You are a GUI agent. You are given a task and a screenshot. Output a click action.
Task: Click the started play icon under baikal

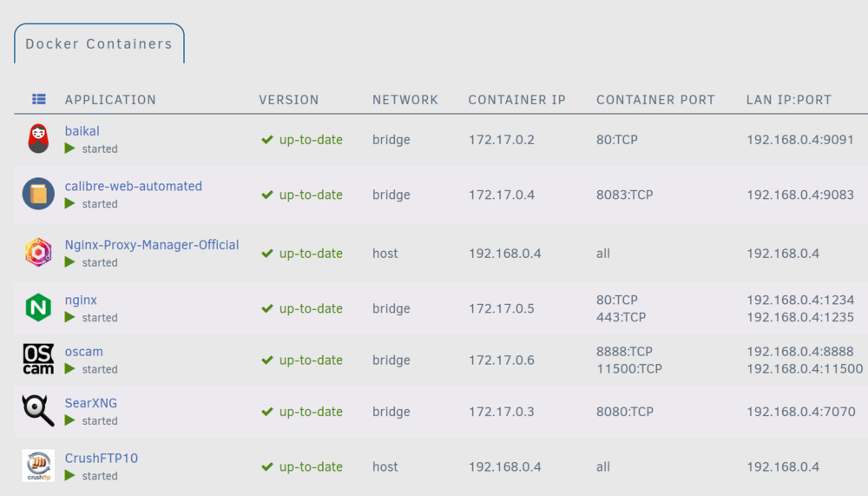click(69, 149)
